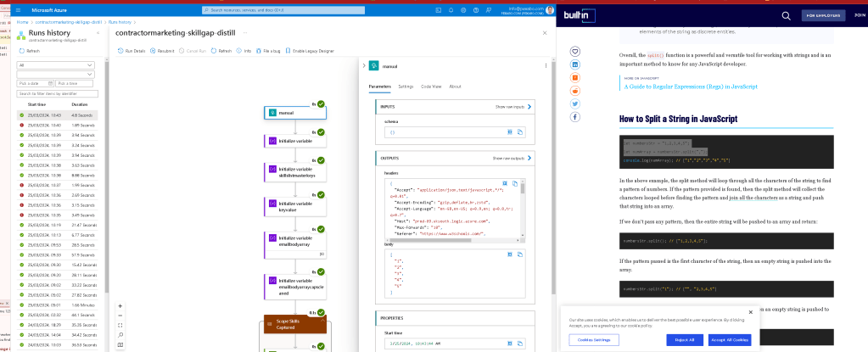Click the Pick a time field
The width and height of the screenshot is (868, 352).
(x=74, y=84)
